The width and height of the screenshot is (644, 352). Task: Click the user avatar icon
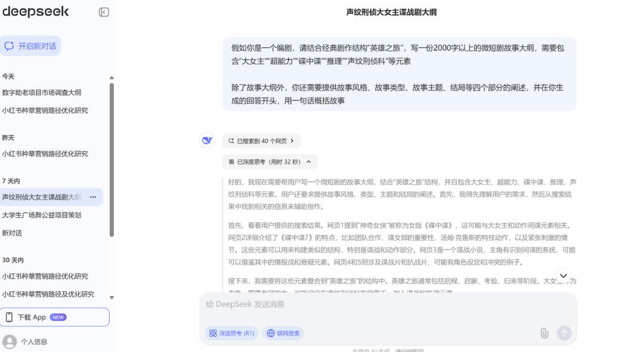point(10,342)
